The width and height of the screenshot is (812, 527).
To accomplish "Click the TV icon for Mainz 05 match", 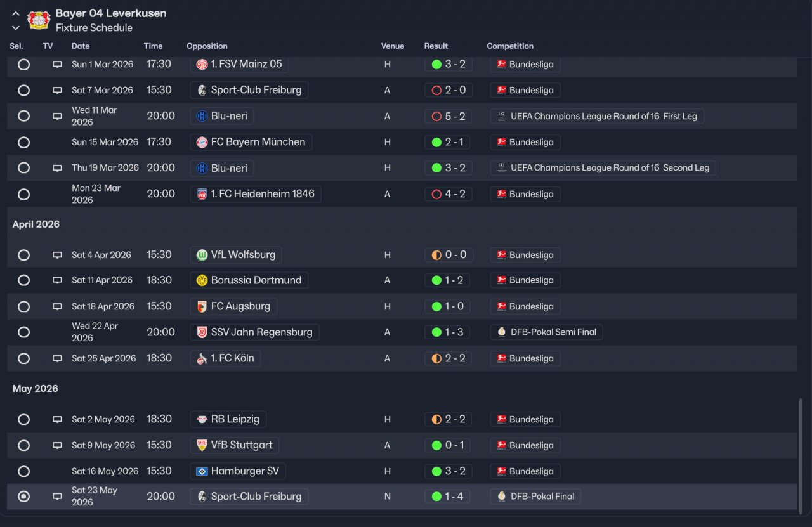I will point(57,64).
